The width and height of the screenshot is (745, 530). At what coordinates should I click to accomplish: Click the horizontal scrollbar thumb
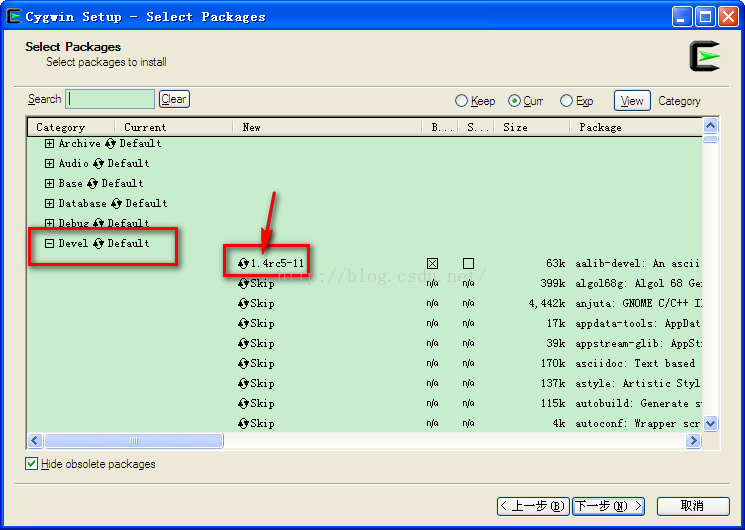(x=134, y=441)
